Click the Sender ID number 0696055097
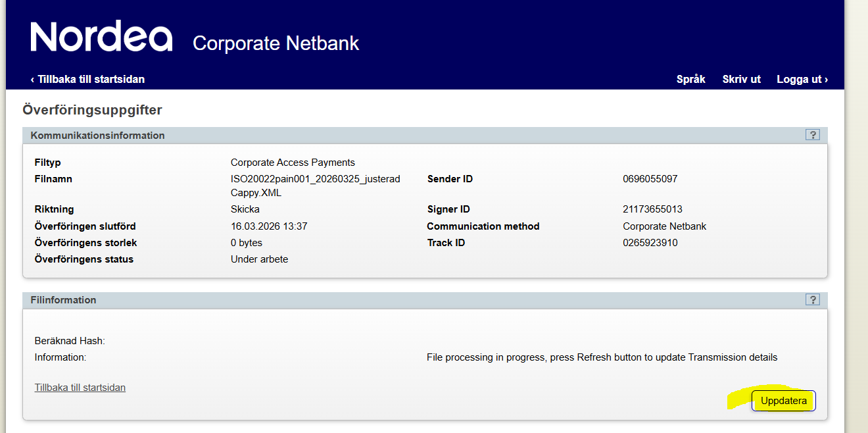Image resolution: width=868 pixels, height=433 pixels. 650,179
